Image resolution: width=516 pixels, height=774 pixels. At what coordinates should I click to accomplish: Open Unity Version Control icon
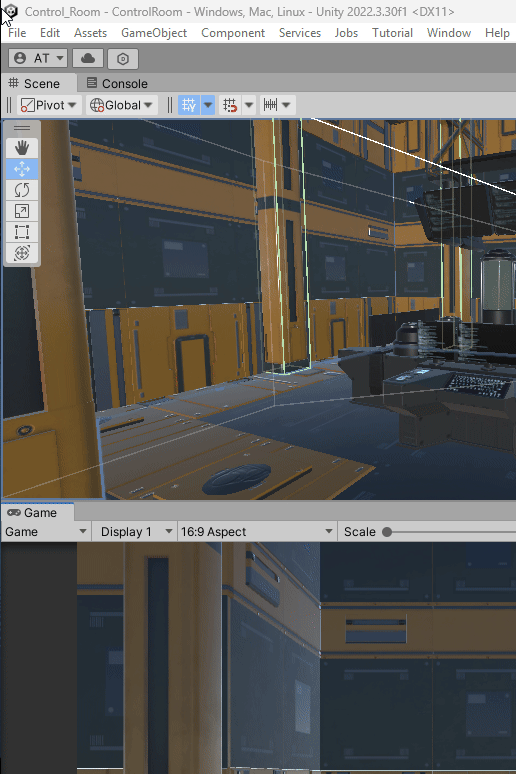coord(122,59)
